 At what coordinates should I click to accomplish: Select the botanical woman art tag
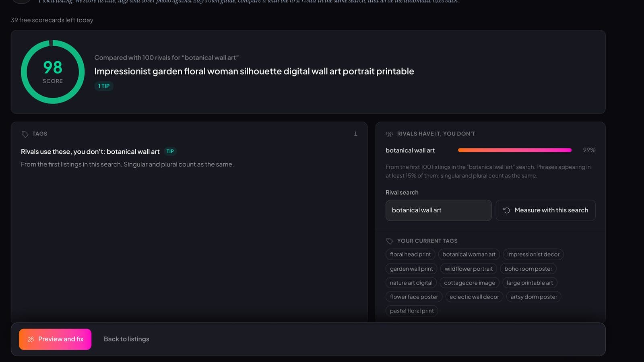click(x=469, y=255)
